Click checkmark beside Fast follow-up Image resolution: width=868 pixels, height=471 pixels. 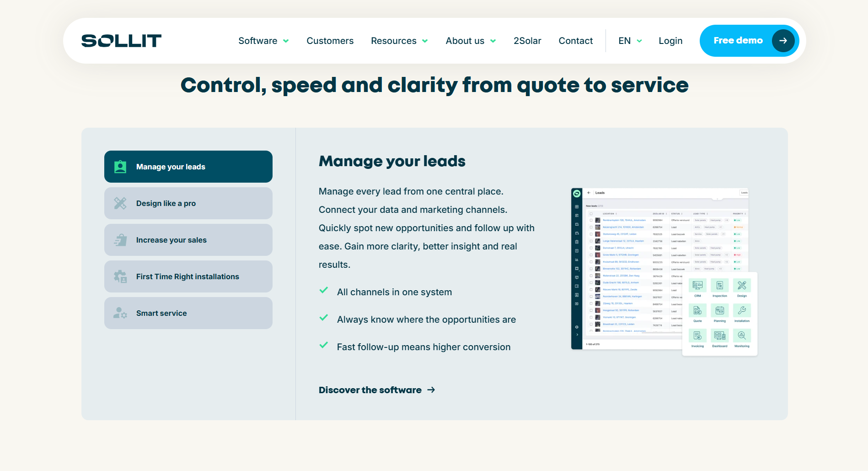point(324,345)
